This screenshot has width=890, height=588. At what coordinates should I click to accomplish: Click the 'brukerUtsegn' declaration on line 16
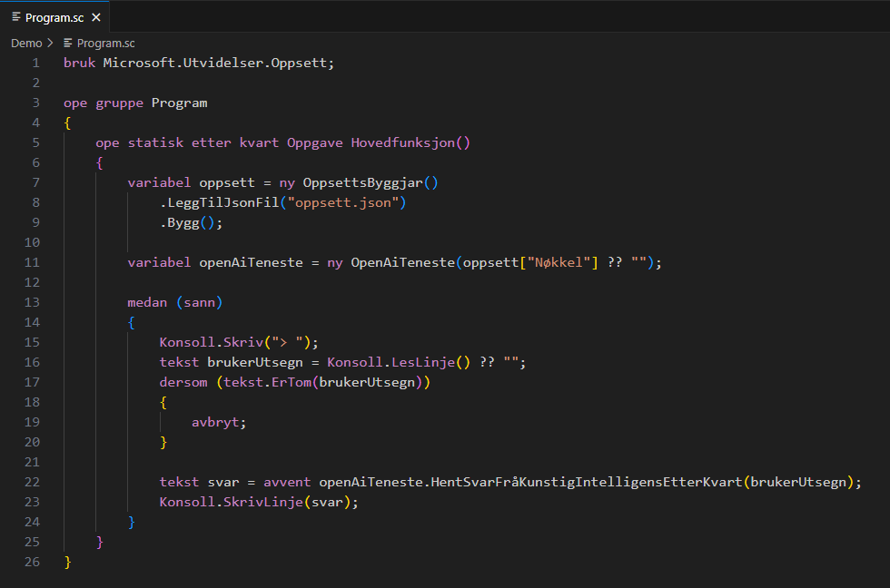coord(255,362)
